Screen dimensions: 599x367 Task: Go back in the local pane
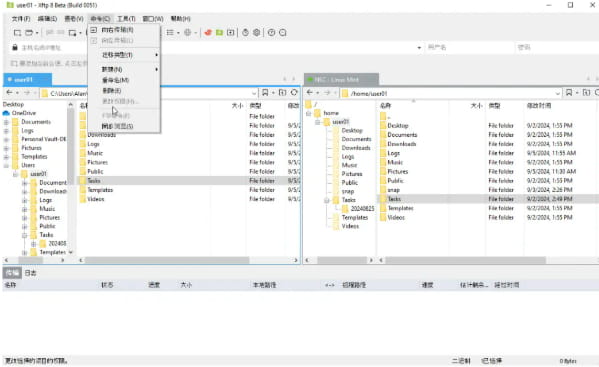pyautogui.click(x=10, y=92)
